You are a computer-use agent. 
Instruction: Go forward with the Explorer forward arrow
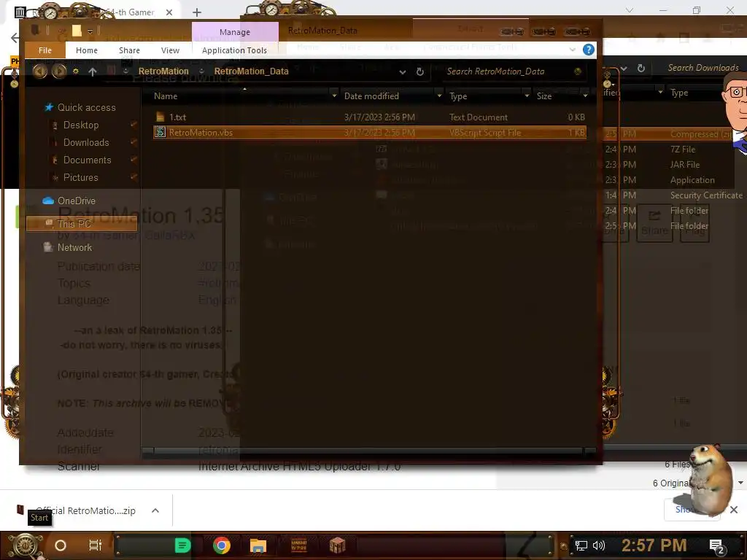pyautogui.click(x=59, y=71)
